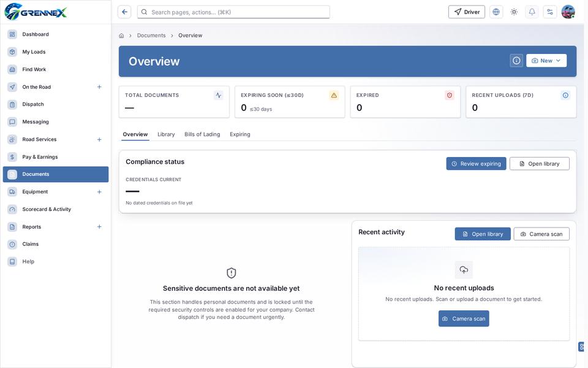The width and height of the screenshot is (588, 368).
Task: Expand the Reports submenu
Action: point(99,227)
